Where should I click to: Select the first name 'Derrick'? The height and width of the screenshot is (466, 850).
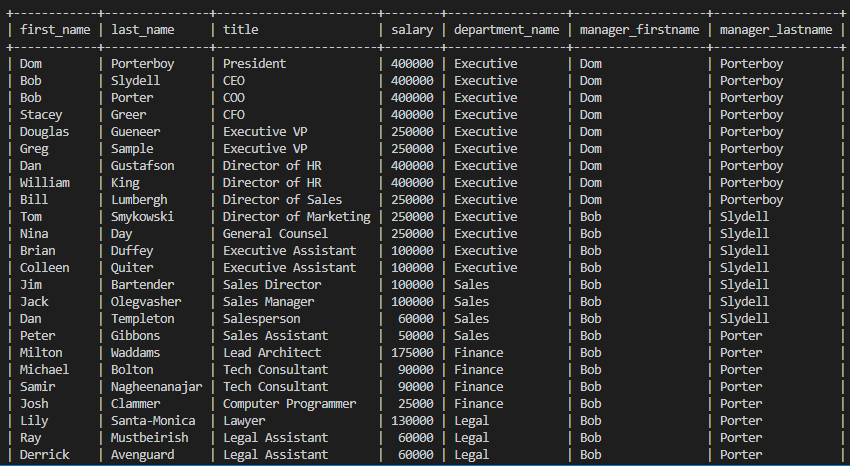click(44, 455)
